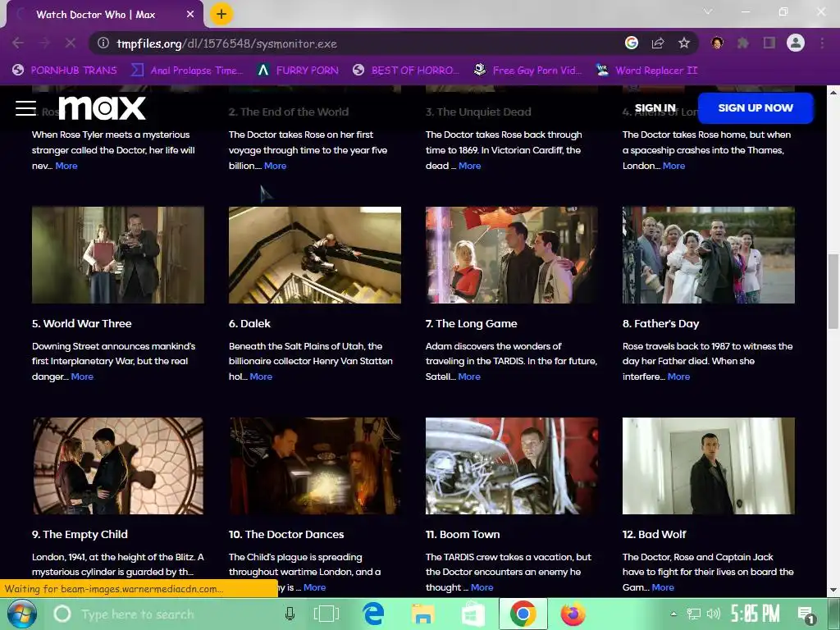840x630 pixels.
Task: Click the 6. Dalek title
Action: click(249, 323)
